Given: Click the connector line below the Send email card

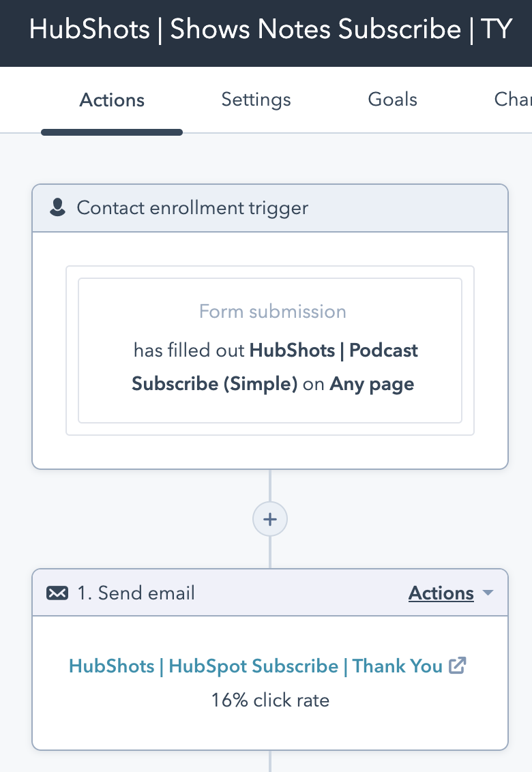Looking at the screenshot, I should click(x=270, y=761).
